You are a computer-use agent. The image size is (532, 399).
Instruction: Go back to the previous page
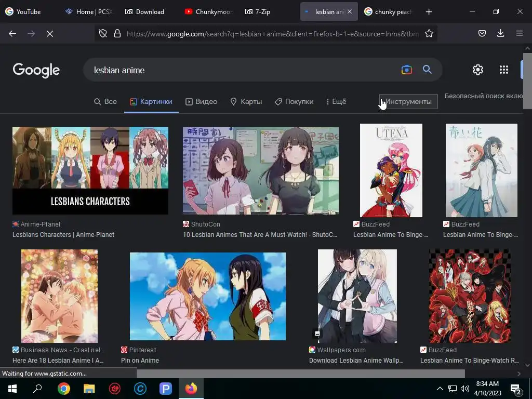12,34
